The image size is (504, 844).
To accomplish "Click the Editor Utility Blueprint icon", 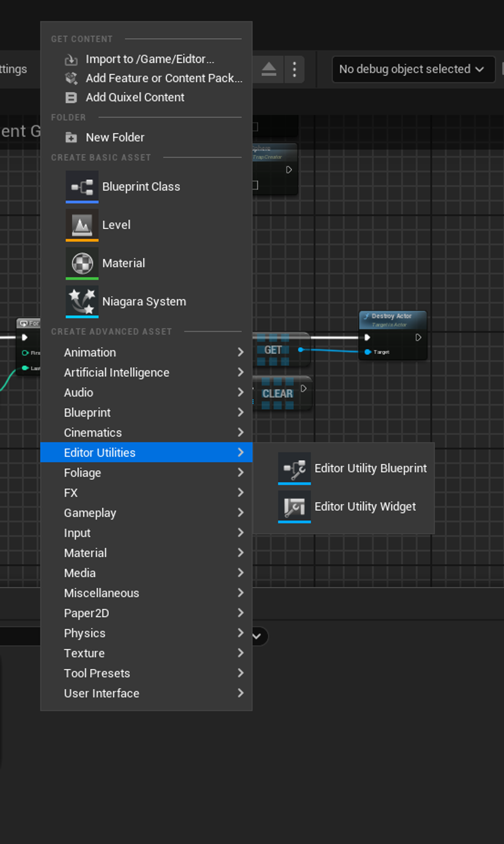I will pyautogui.click(x=294, y=468).
